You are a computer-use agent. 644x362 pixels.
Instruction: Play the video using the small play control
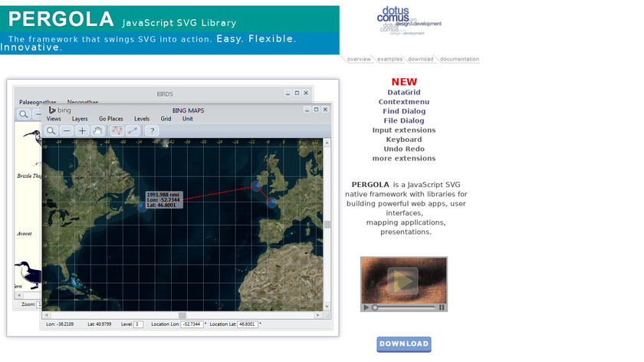tap(366, 308)
